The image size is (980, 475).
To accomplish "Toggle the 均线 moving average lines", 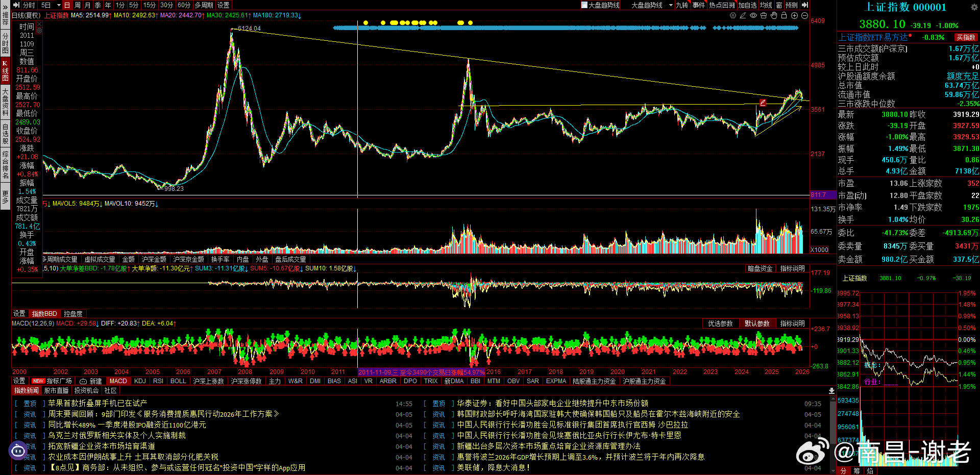I will 766,5.
